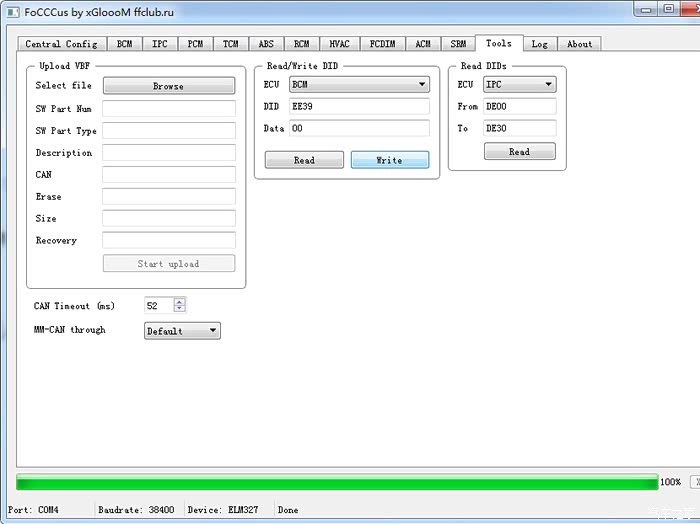
Task: Open the IPC tab
Action: click(x=160, y=44)
